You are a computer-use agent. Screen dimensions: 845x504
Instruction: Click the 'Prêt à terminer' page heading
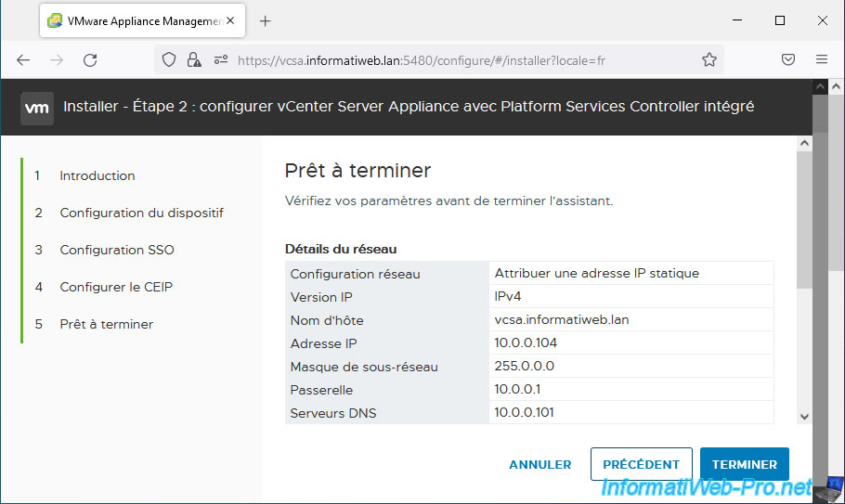coord(357,171)
